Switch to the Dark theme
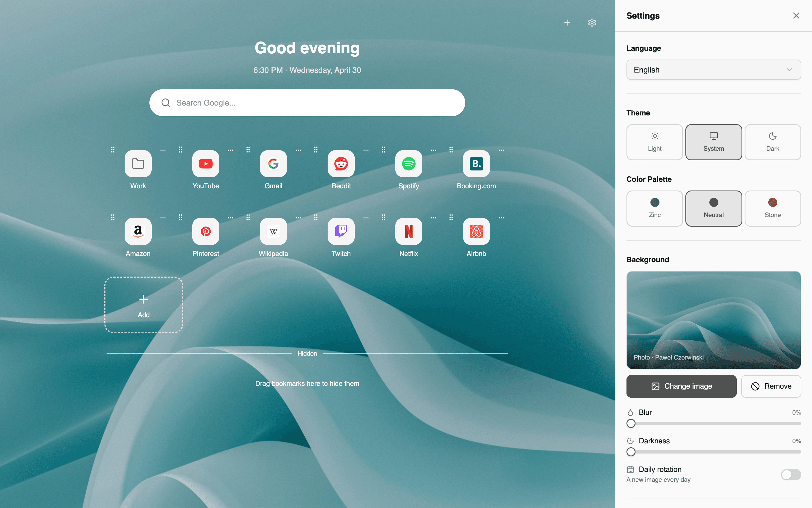 click(773, 142)
